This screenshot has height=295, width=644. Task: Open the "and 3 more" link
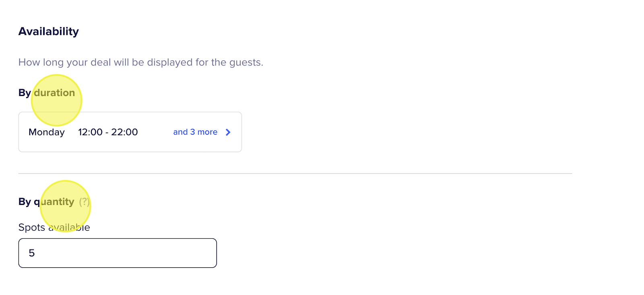click(195, 132)
